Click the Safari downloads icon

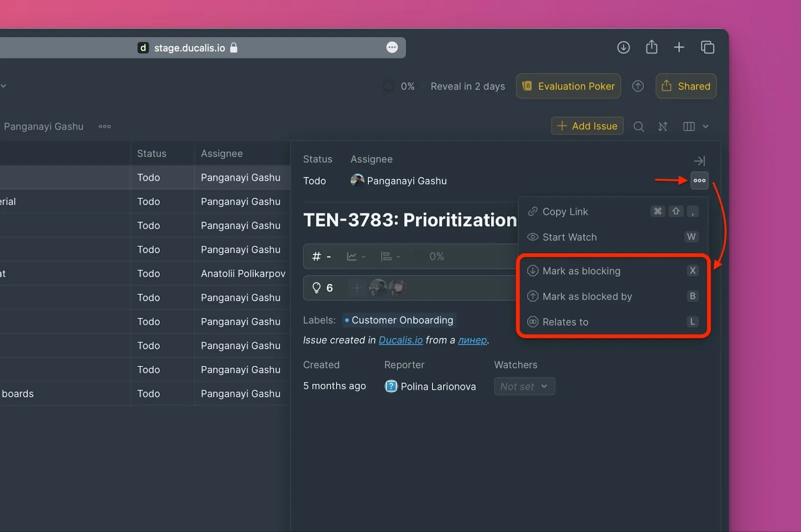623,48
